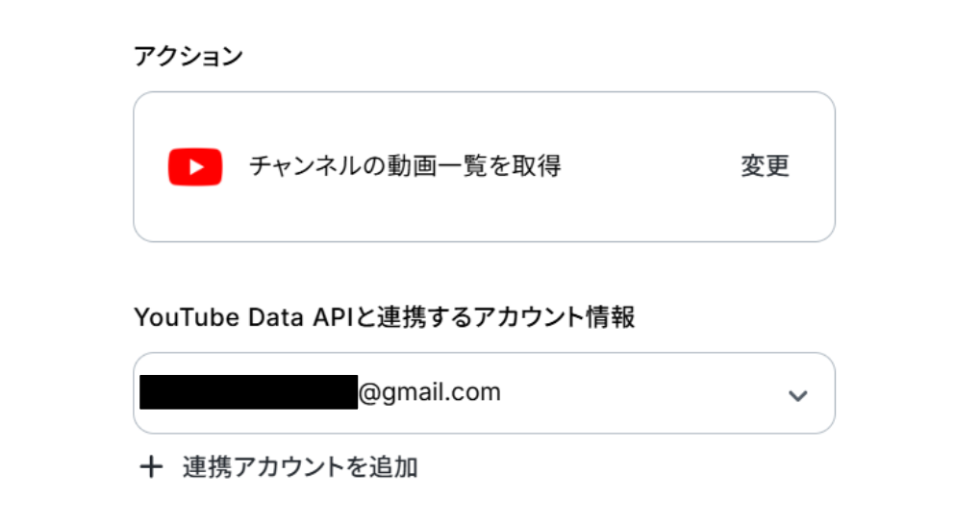Click empty space between action name and 変更

click(649, 166)
